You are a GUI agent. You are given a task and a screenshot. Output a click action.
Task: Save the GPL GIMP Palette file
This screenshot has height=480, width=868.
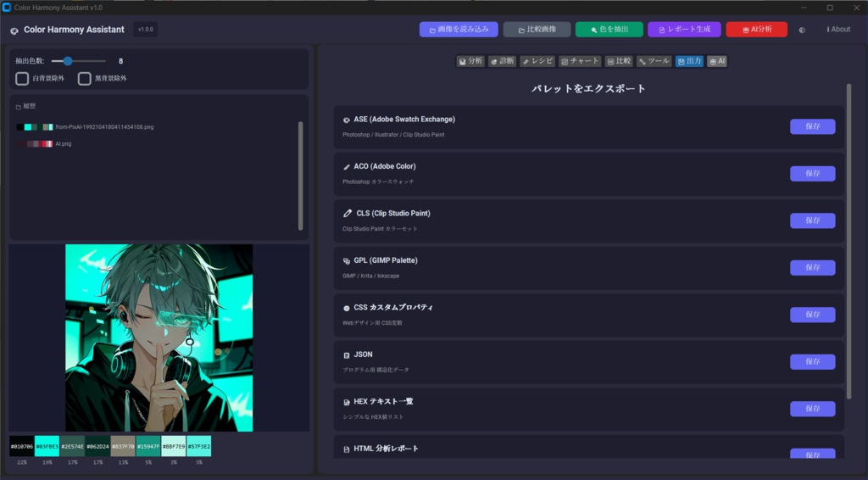tap(812, 267)
